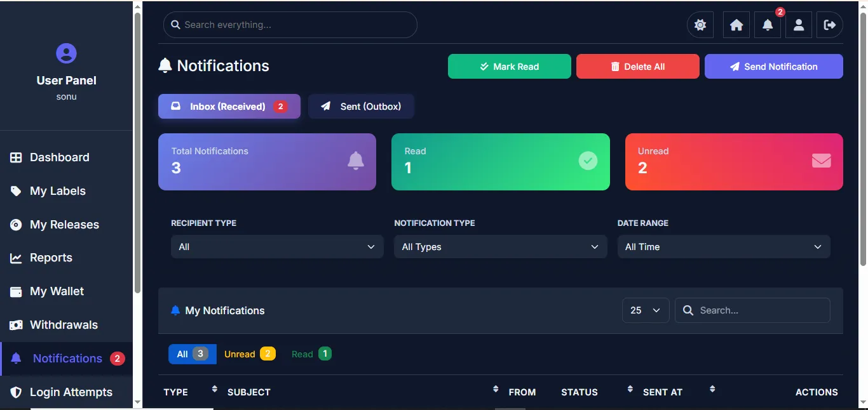Filter by the Unread tab
The image size is (868, 410).
coord(250,354)
